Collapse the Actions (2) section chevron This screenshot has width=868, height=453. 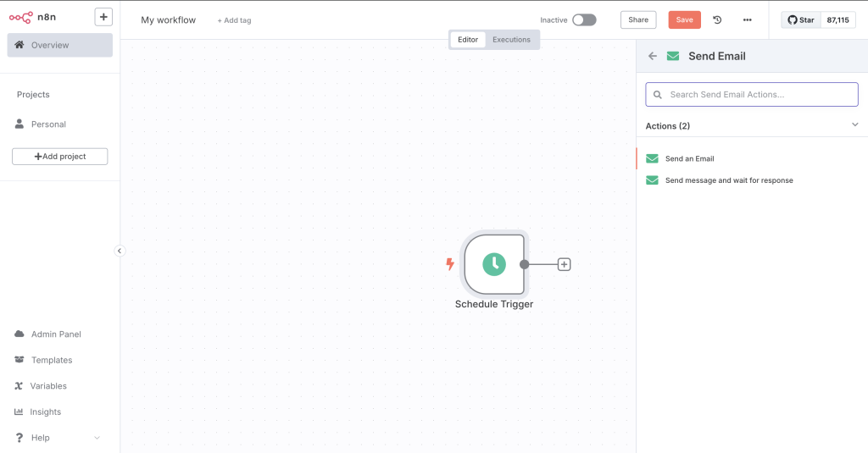point(854,125)
